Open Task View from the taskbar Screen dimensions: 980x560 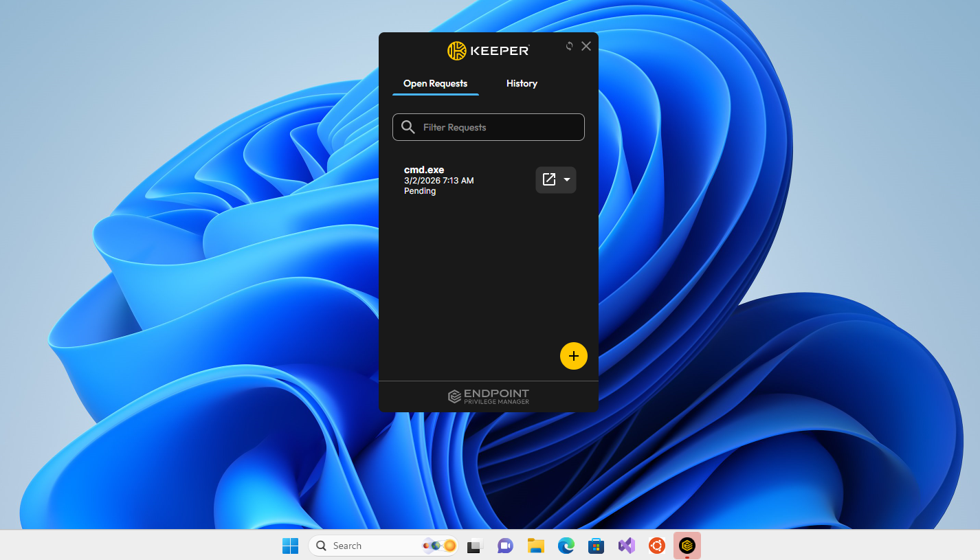475,546
